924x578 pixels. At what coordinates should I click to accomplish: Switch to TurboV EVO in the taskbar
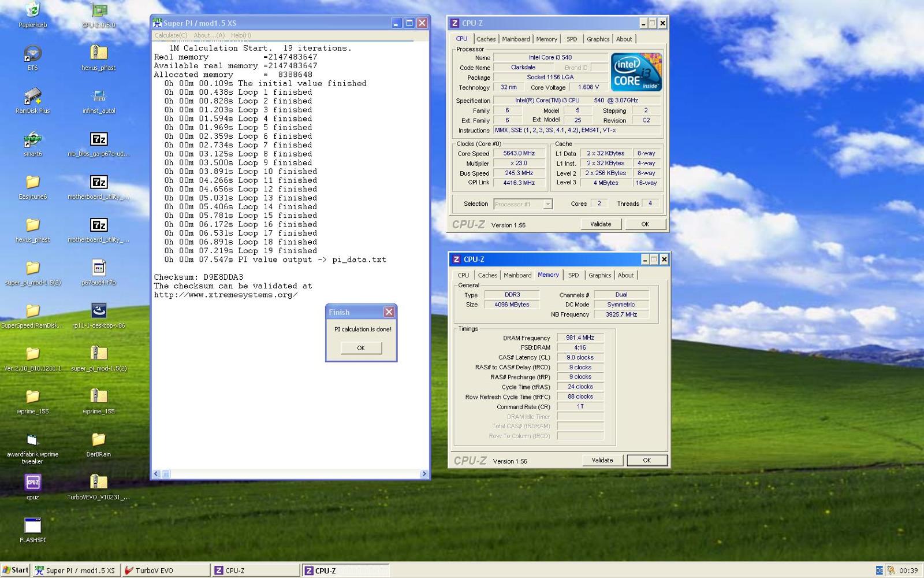(166, 570)
